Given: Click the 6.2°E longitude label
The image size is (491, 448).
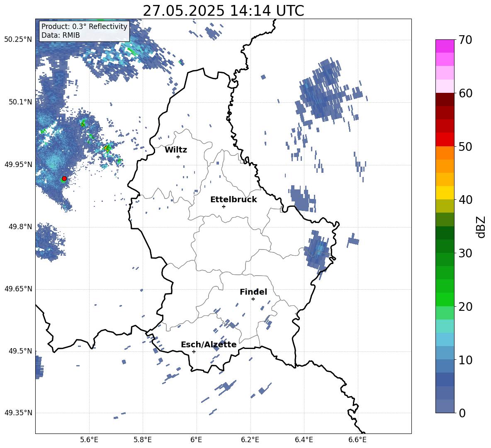Looking at the screenshot, I should [x=250, y=440].
